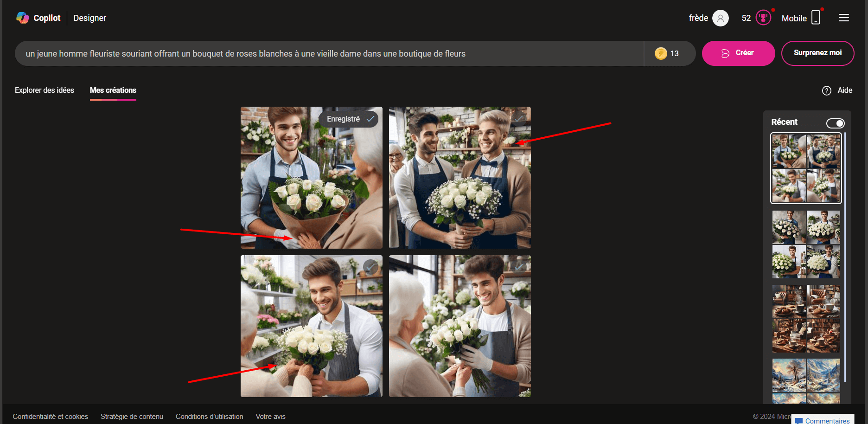
Task: Open Confidentialité et cookies link
Action: (x=51, y=417)
